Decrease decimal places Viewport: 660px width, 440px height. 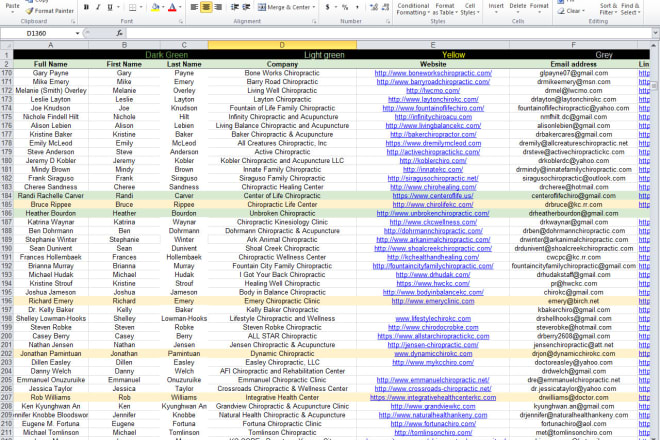(385, 7)
